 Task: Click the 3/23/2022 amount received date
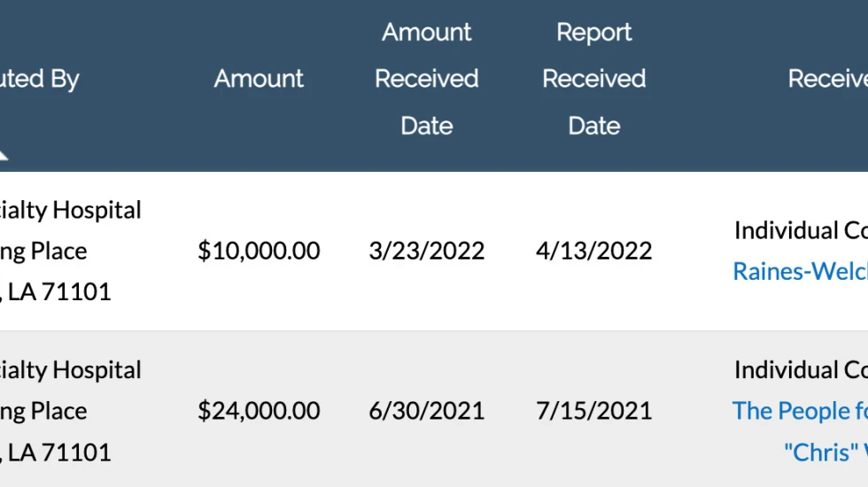(426, 251)
